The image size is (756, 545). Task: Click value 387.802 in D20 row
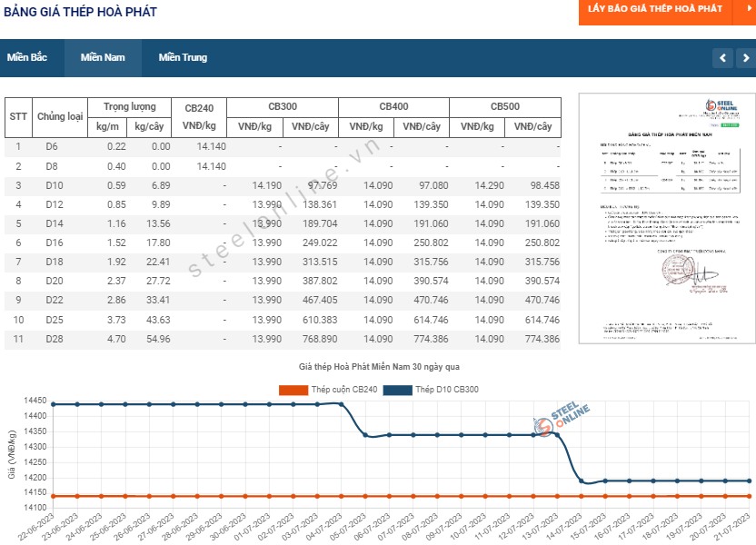coord(320,281)
